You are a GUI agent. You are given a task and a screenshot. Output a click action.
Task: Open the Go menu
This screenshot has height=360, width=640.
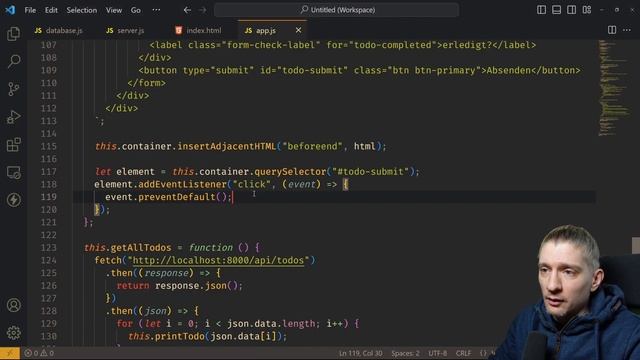(x=136, y=10)
